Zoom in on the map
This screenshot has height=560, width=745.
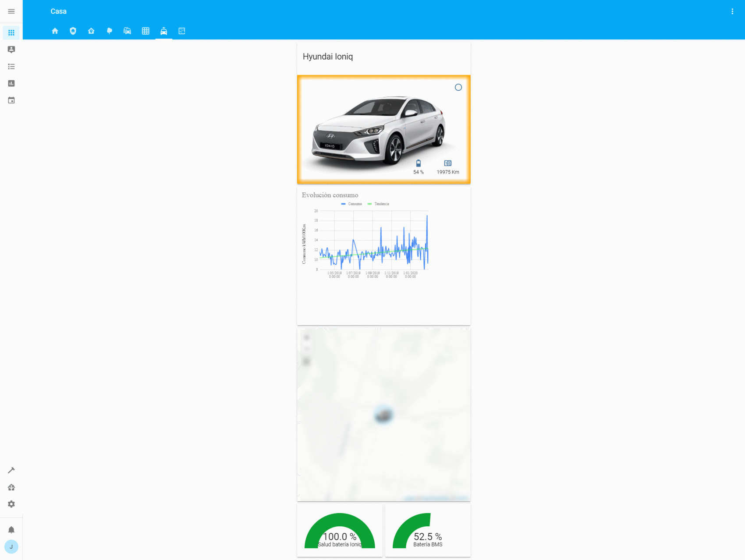[307, 337]
